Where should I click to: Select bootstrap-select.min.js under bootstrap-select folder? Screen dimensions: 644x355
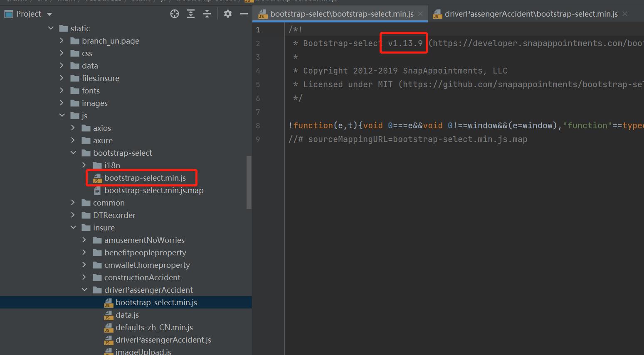pyautogui.click(x=145, y=178)
